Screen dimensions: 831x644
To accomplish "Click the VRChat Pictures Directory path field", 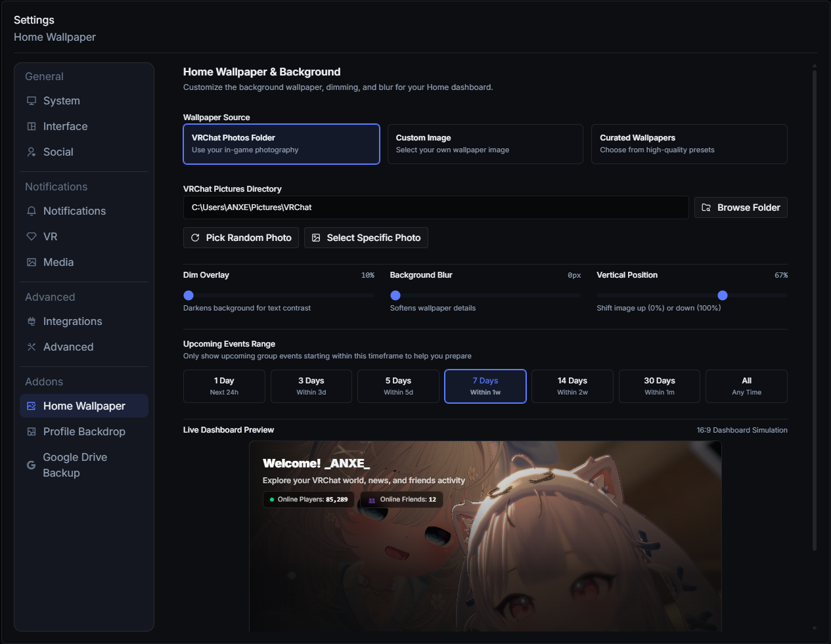I will pyautogui.click(x=436, y=207).
